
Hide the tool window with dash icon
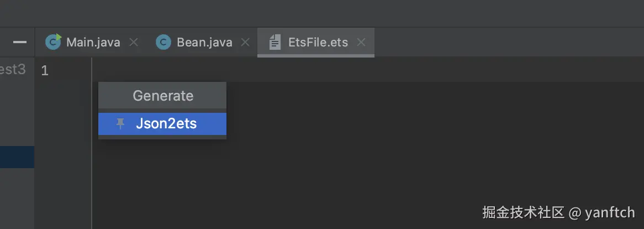tap(20, 42)
